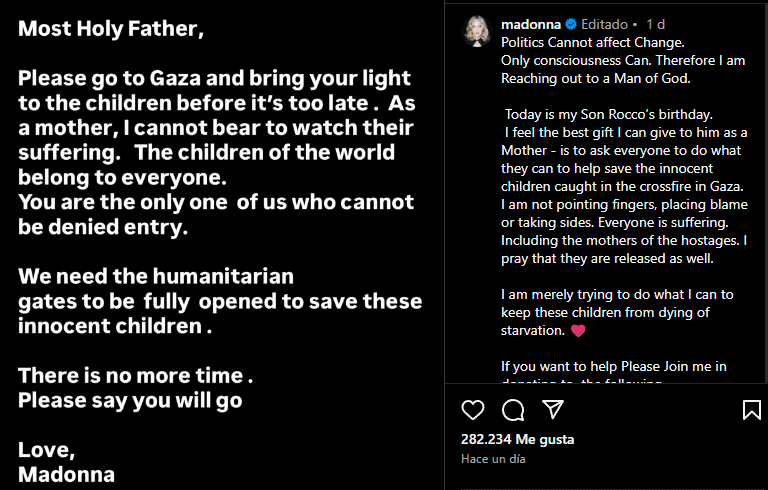768x490 pixels.
Task: Click the "Hace un día" timestamp
Action: (493, 458)
